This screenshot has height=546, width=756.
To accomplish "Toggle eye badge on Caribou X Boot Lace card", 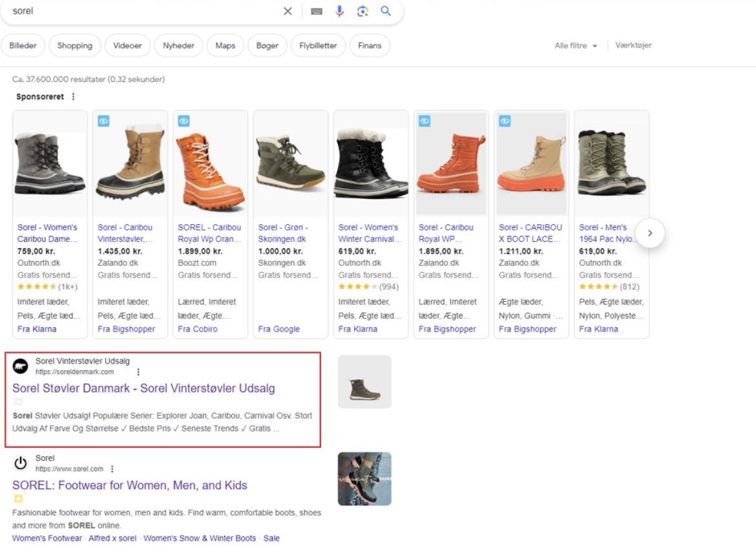I will click(x=505, y=121).
